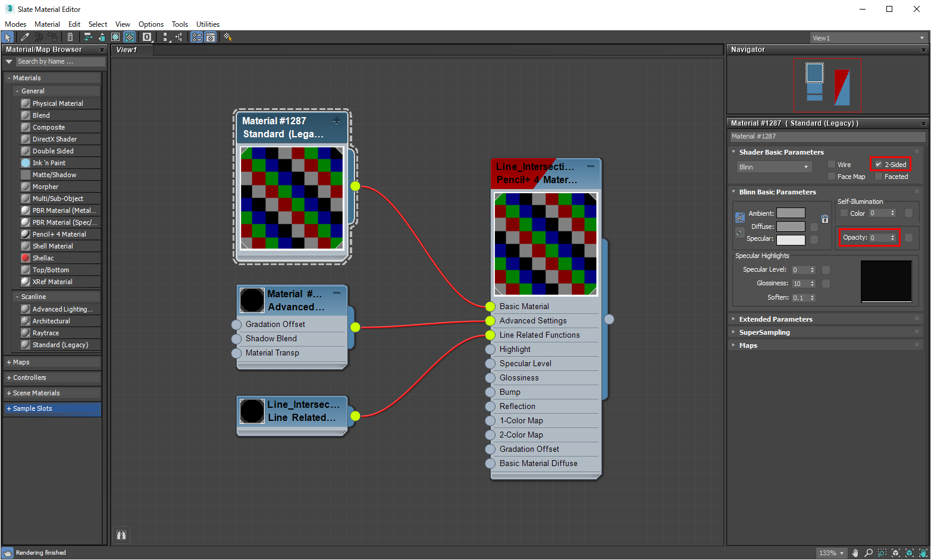Viewport: 931px width, 560px height.
Task: Click Select by Material toolbar icon
Action: (227, 37)
